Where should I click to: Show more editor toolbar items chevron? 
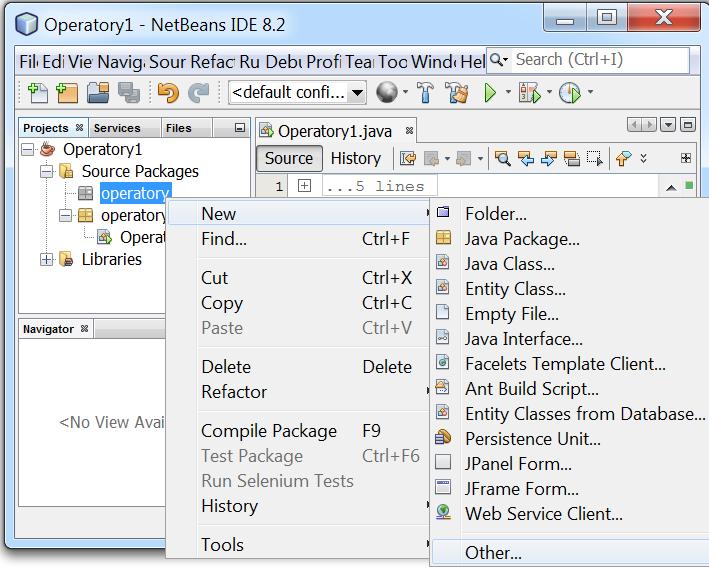coord(643,158)
